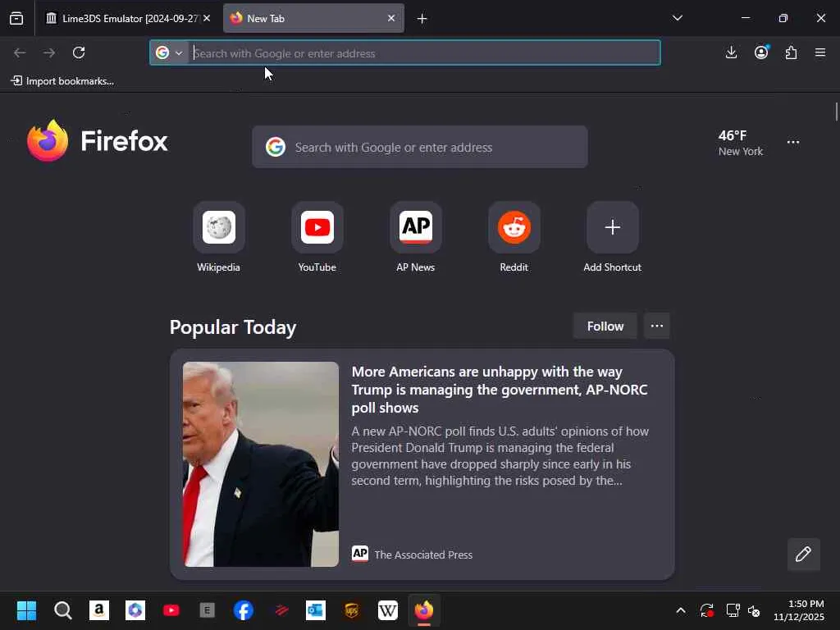Close the Lime3DS Emulator tab
Image resolution: width=840 pixels, height=630 pixels.
click(x=207, y=18)
